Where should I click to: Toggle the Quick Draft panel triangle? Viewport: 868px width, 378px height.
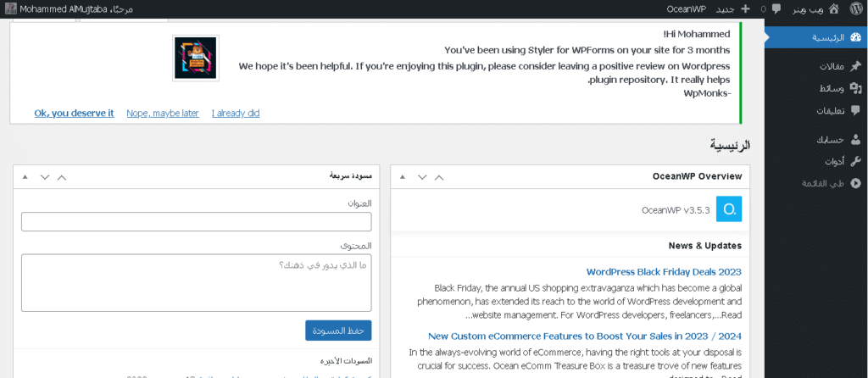point(25,177)
